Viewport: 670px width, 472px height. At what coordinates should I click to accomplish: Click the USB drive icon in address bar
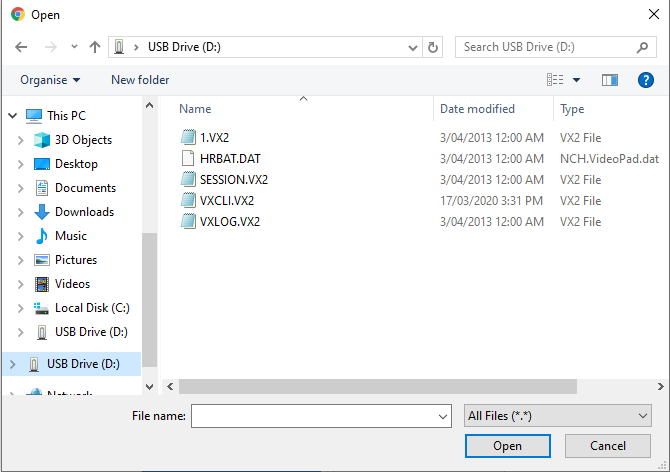119,47
